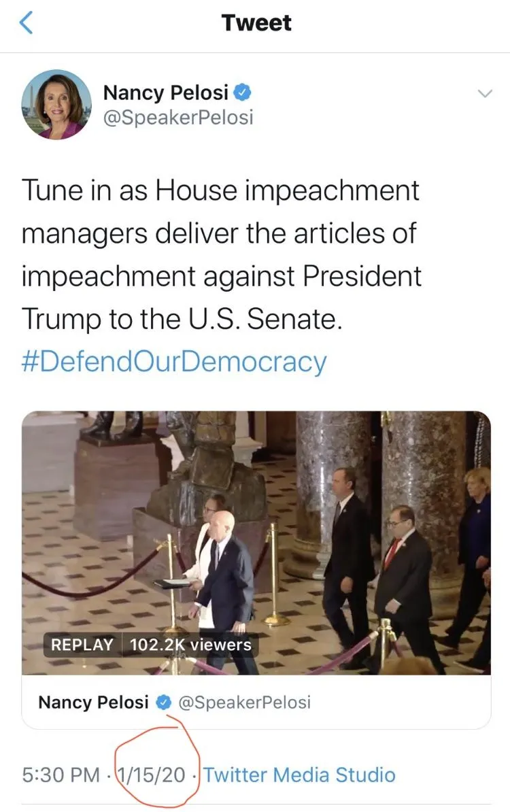Click verified badge in video card footer

[x=164, y=703]
